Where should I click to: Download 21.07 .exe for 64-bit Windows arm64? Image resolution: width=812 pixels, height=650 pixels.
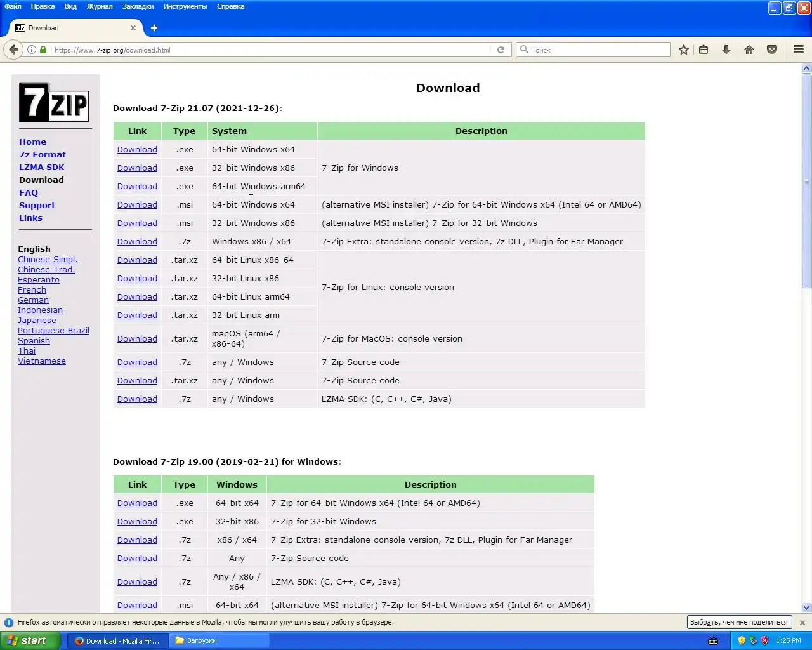[137, 187]
